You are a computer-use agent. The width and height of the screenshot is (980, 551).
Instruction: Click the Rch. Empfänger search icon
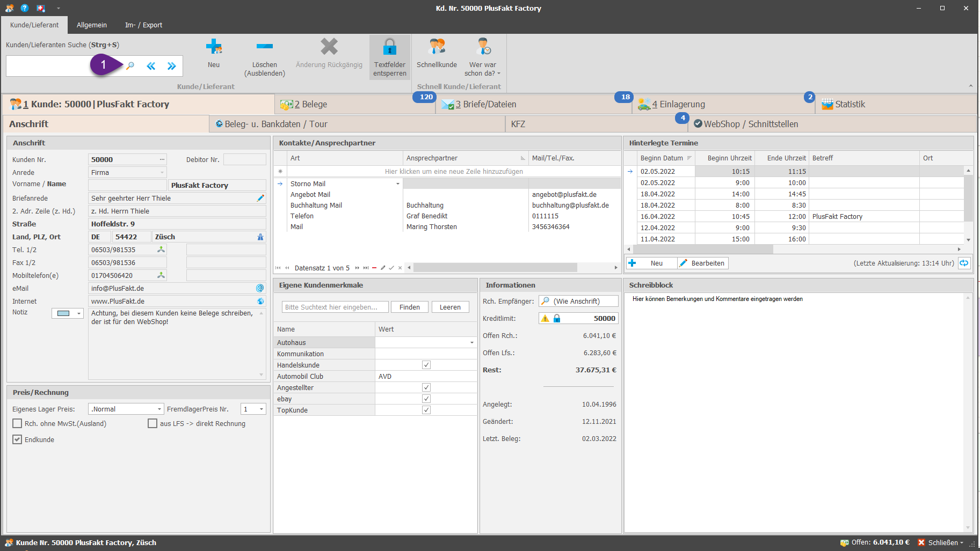(546, 301)
